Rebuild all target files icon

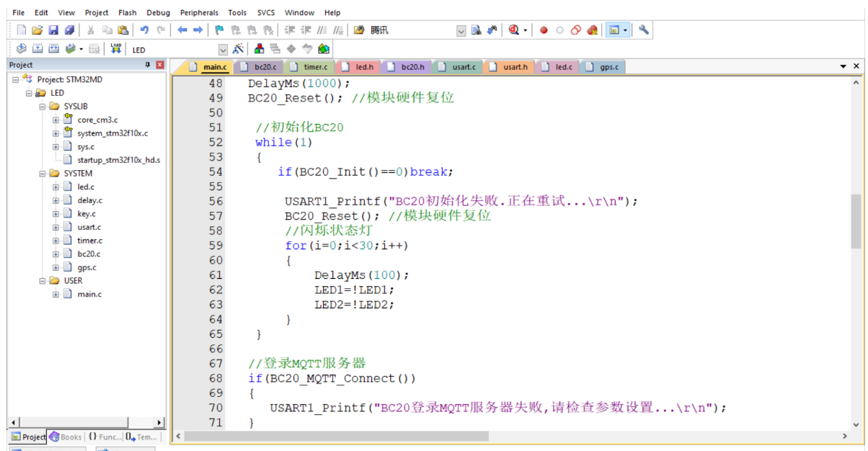[x=53, y=49]
